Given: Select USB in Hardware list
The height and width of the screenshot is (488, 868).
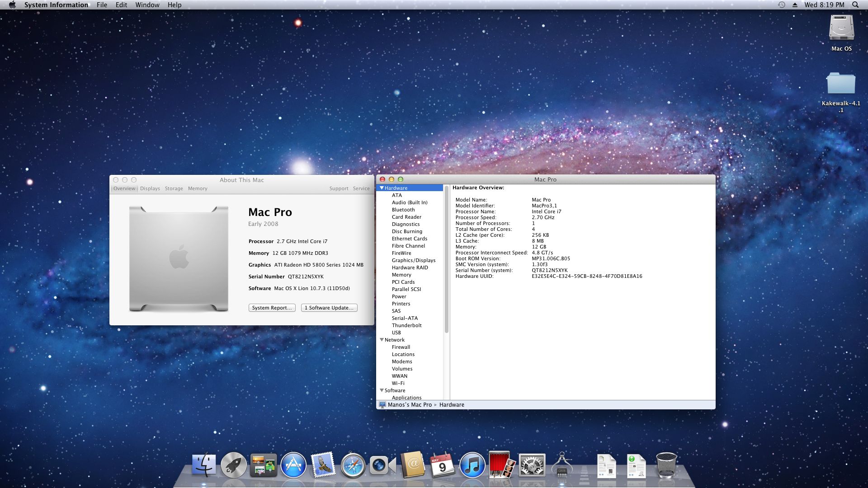Looking at the screenshot, I should pos(396,333).
